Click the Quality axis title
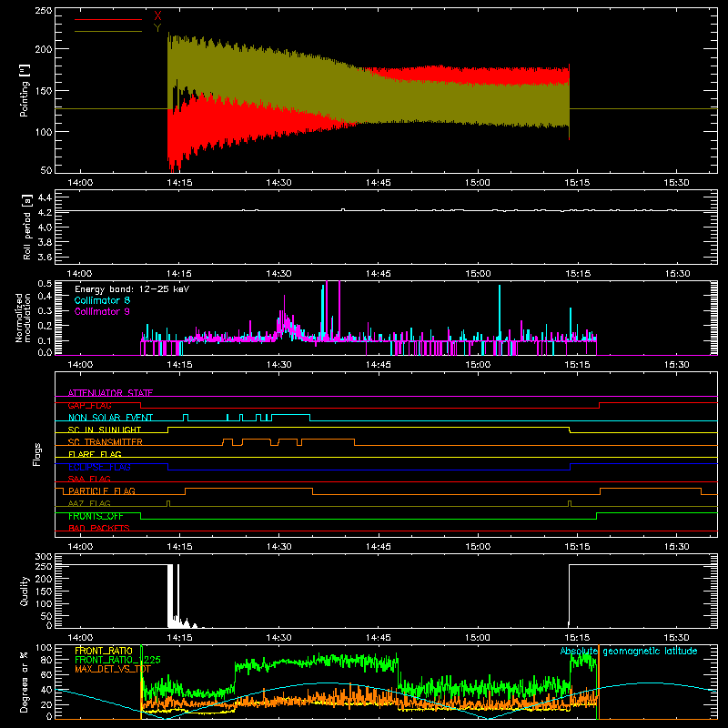 pyautogui.click(x=25, y=591)
